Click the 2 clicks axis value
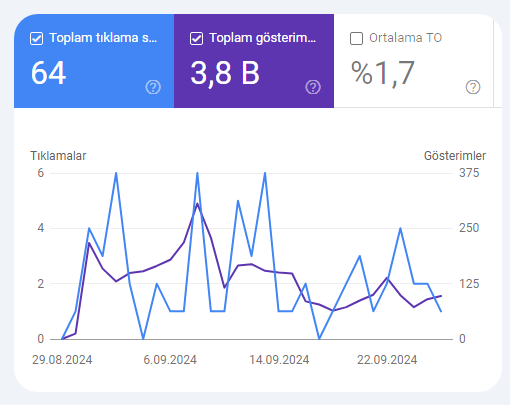 pyautogui.click(x=41, y=284)
